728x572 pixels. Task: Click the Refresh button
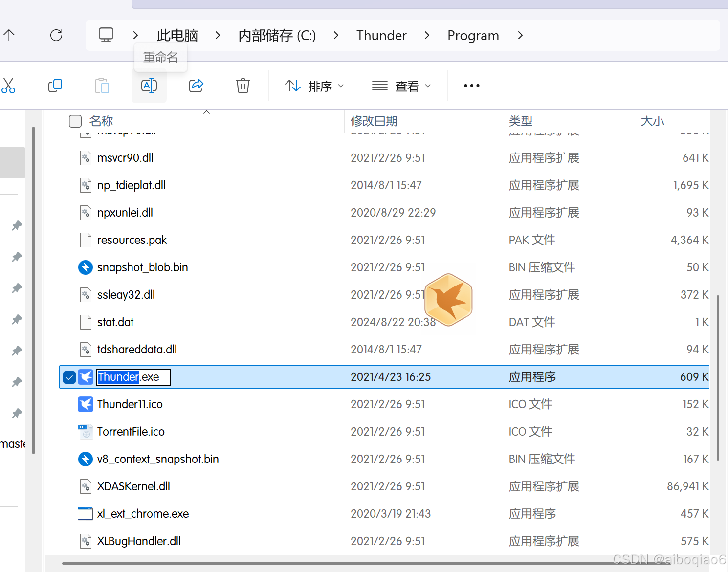(x=56, y=35)
